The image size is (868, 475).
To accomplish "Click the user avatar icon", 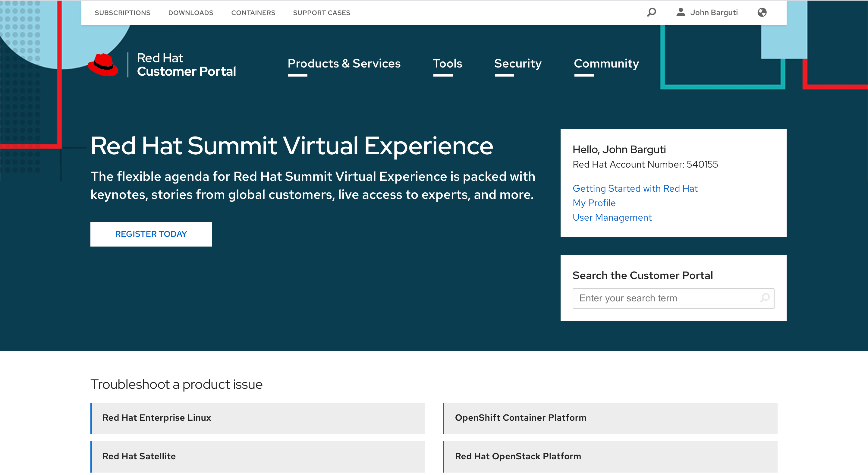I will point(681,12).
